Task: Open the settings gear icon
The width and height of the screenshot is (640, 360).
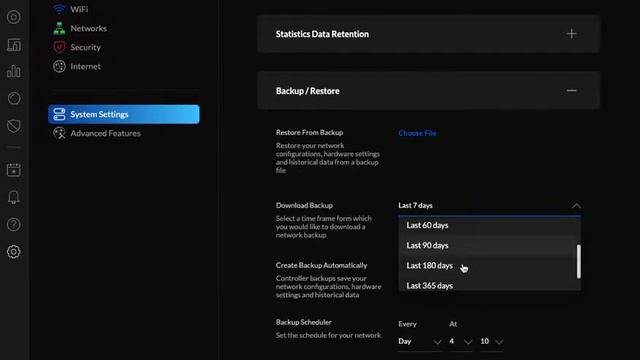Action: point(13,252)
